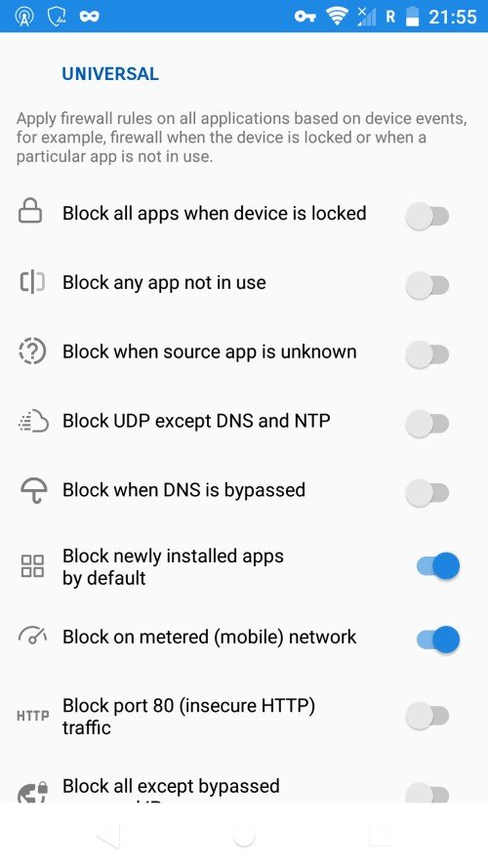Turn on Block any app not in use
This screenshot has height=868, width=488.
427,285
